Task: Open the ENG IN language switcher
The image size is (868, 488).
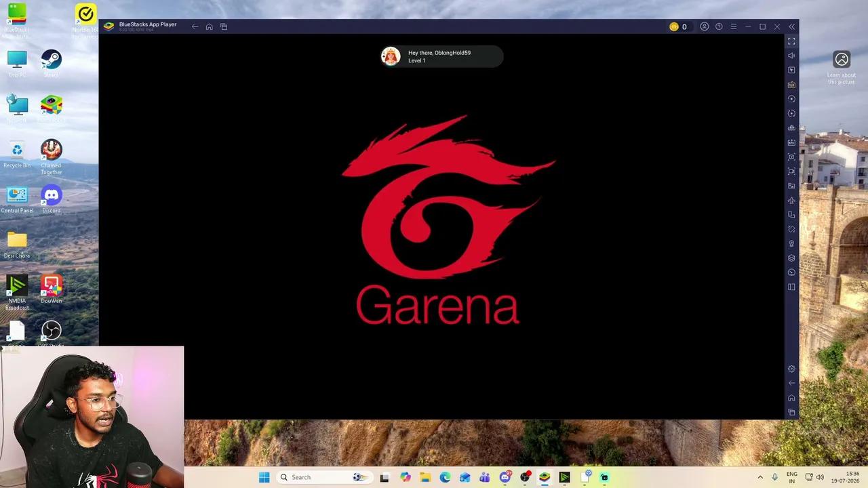Action: pos(792,477)
